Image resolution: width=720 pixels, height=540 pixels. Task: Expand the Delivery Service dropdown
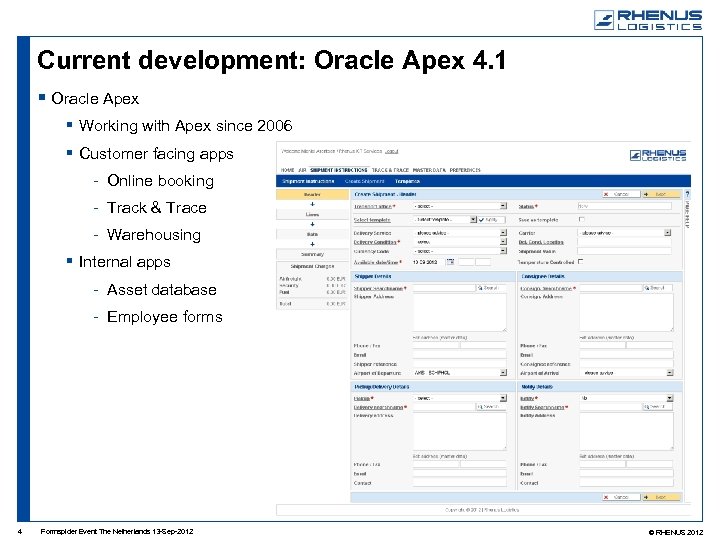[460, 233]
